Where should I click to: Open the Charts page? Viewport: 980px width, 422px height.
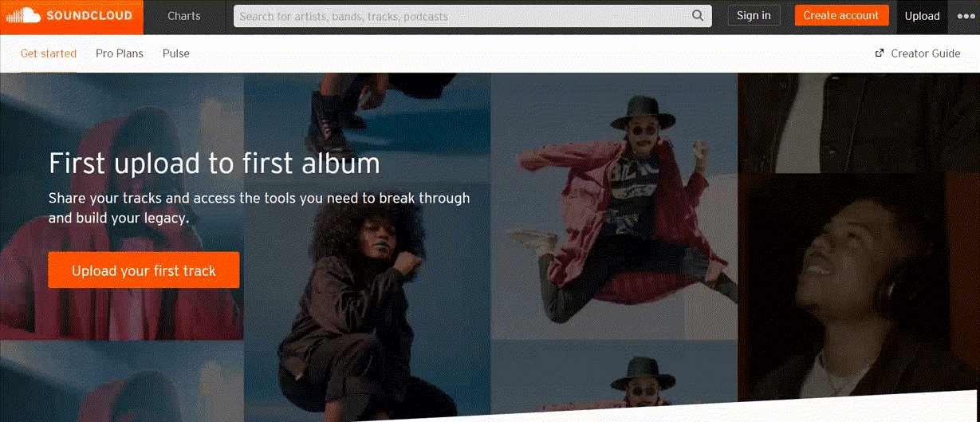click(x=184, y=16)
